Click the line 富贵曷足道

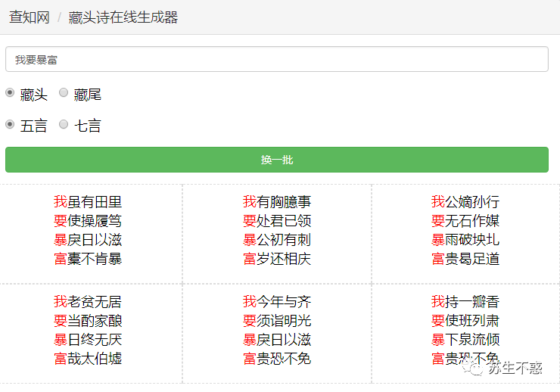pos(465,259)
